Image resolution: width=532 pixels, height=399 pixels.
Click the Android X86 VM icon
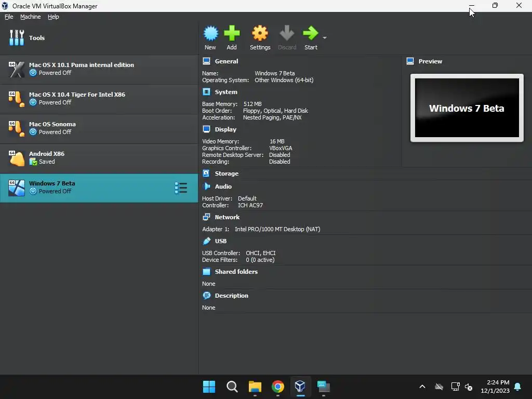17,158
